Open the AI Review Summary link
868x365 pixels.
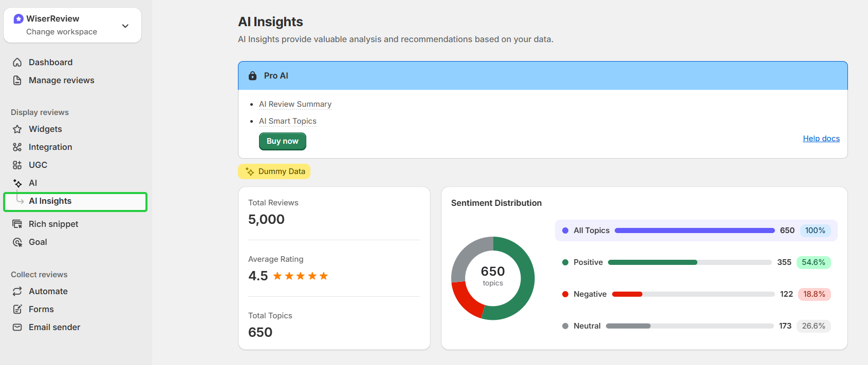295,104
